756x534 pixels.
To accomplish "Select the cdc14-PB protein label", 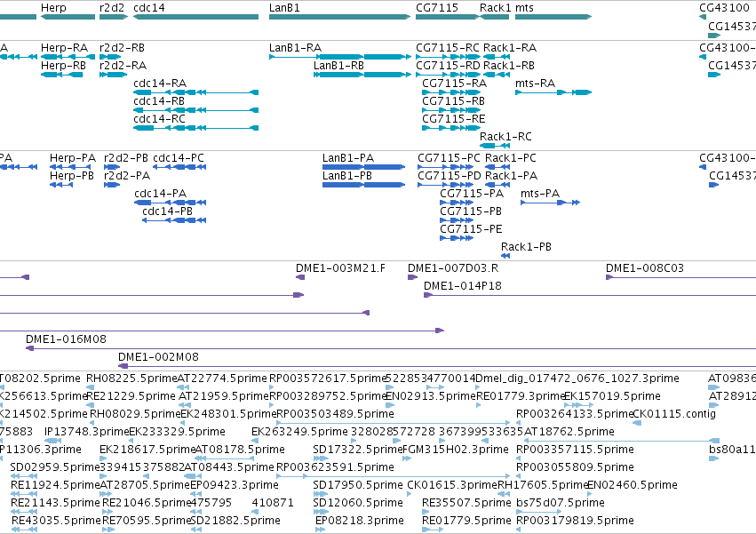I will click(x=167, y=211).
